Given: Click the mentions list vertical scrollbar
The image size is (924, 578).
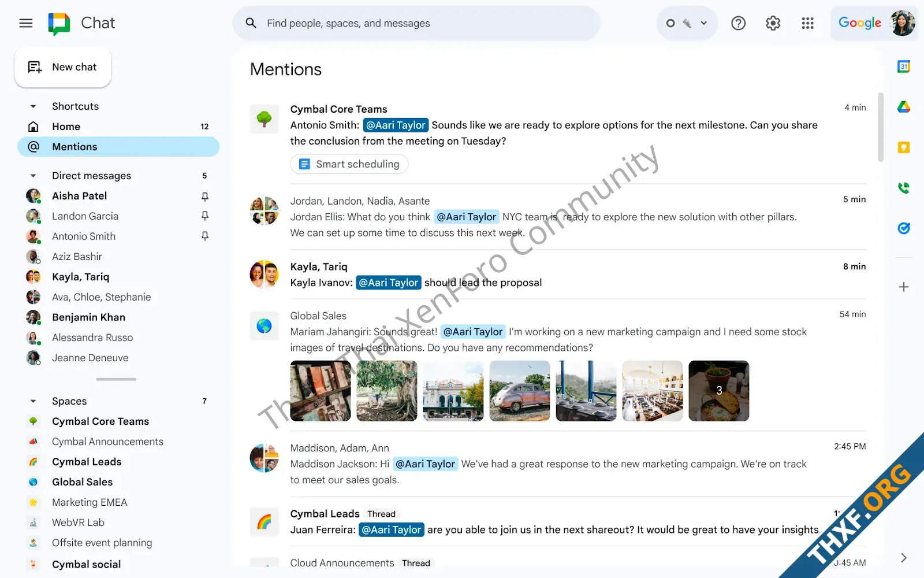Looking at the screenshot, I should coord(880,127).
